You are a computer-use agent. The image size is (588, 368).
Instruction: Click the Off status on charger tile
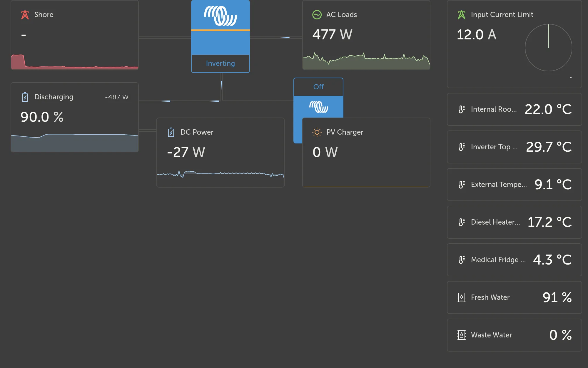(318, 87)
